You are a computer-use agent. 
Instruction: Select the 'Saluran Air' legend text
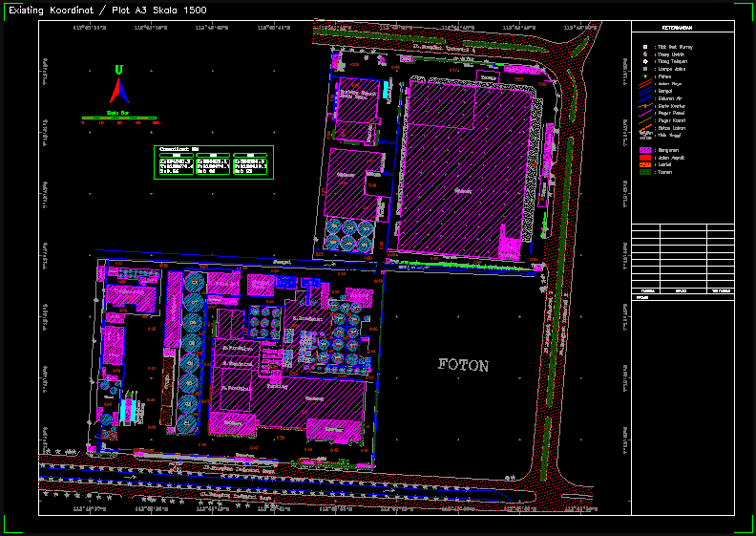(670, 98)
